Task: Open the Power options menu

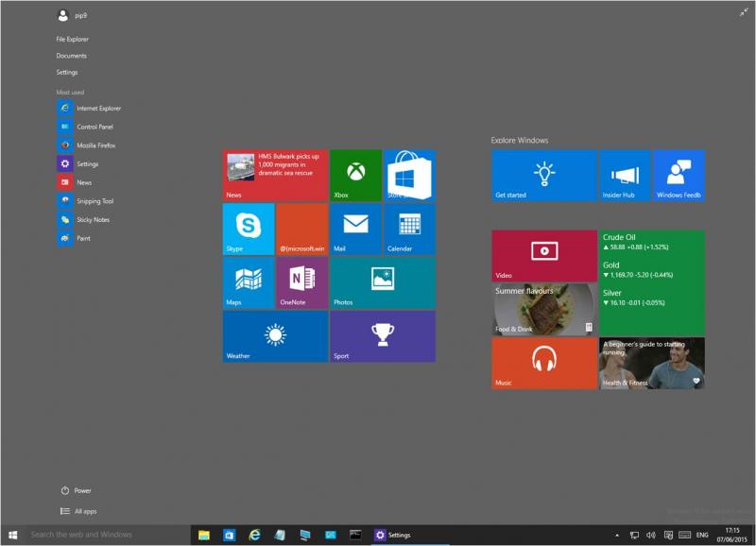Action: click(x=77, y=490)
